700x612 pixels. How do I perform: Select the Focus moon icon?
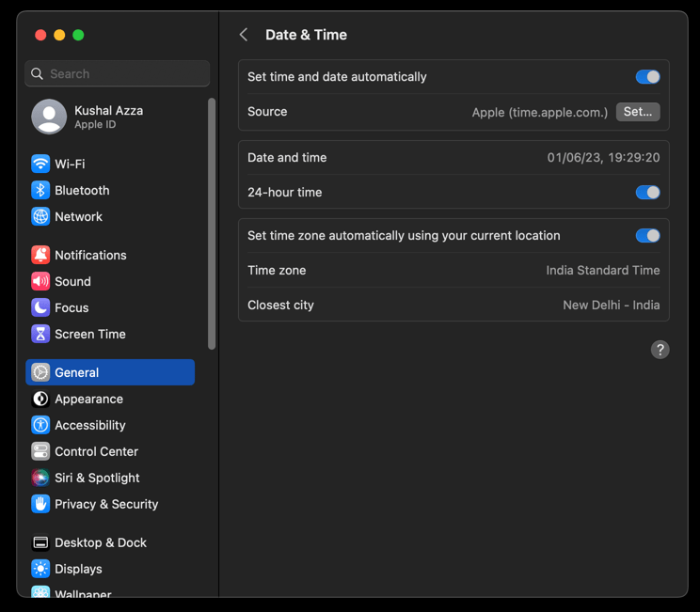point(40,307)
